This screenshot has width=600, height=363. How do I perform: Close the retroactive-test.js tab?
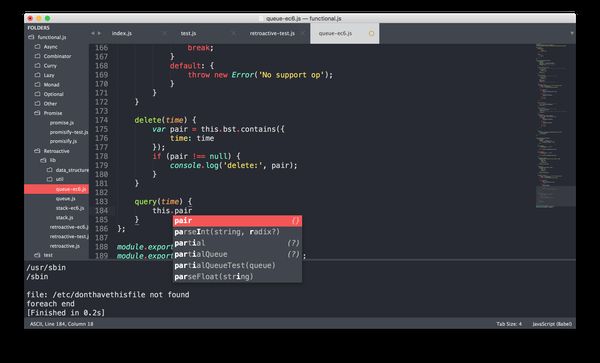click(302, 33)
